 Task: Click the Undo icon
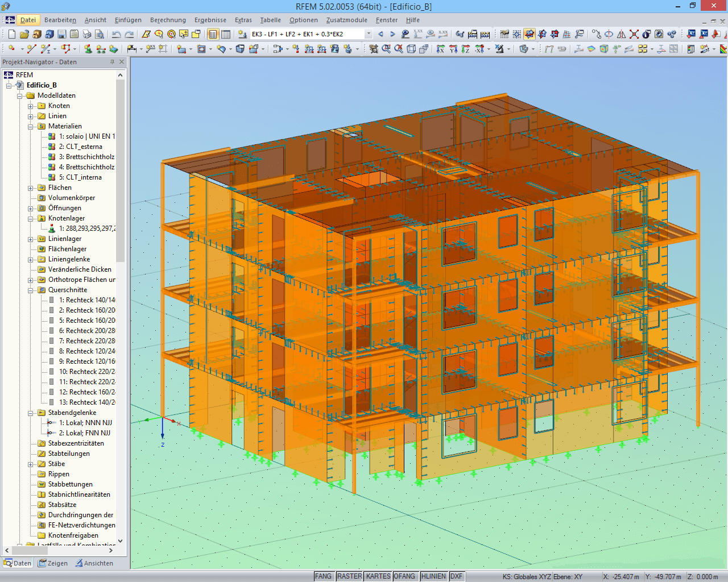point(117,34)
